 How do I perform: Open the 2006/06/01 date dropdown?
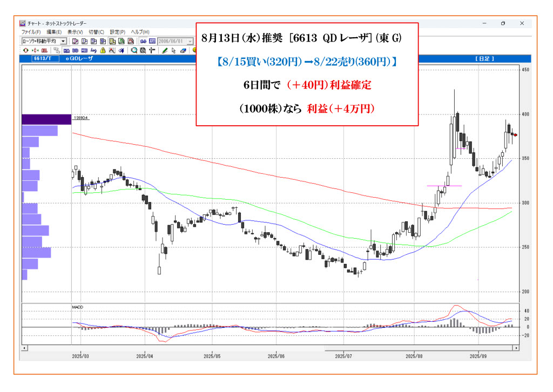(x=190, y=41)
